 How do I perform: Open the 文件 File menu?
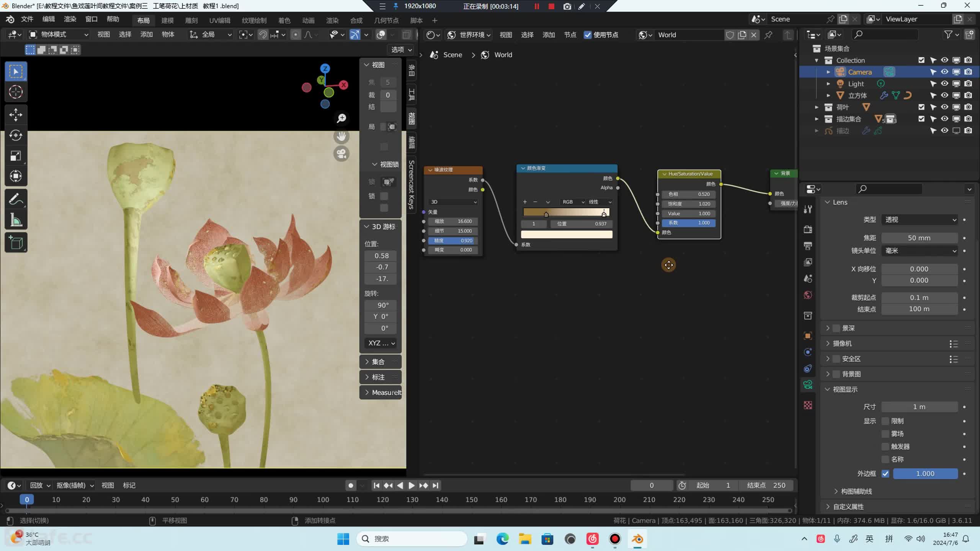pos(27,19)
